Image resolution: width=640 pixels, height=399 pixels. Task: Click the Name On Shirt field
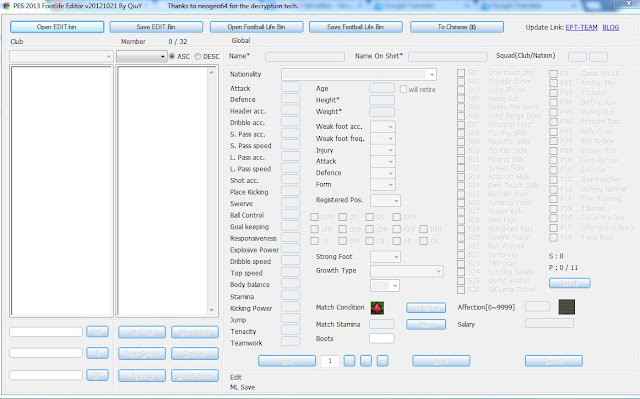click(x=448, y=57)
